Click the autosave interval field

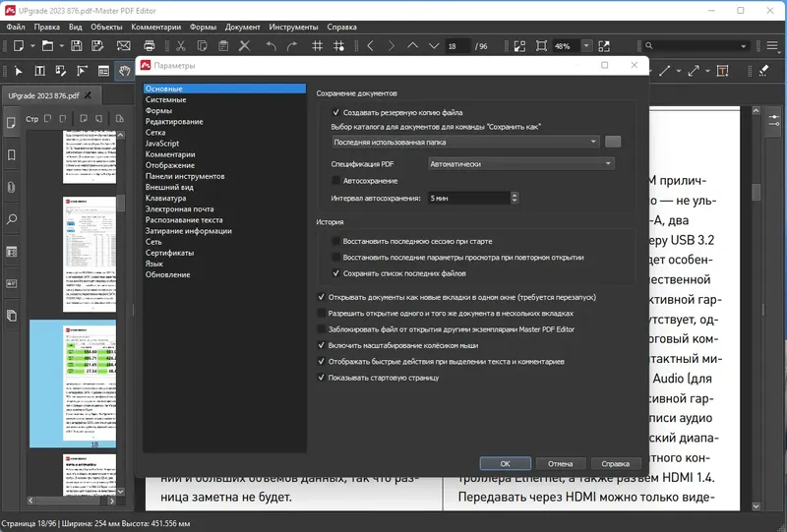click(x=468, y=198)
